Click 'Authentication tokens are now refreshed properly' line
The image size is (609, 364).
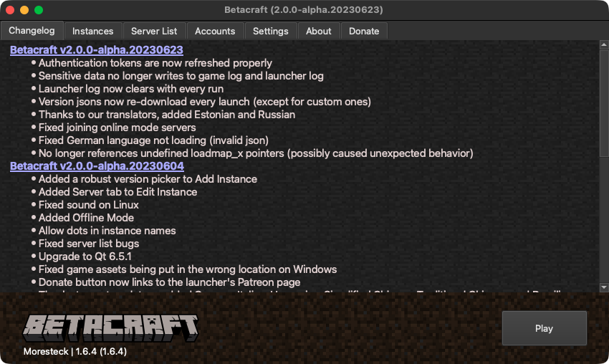click(x=155, y=63)
